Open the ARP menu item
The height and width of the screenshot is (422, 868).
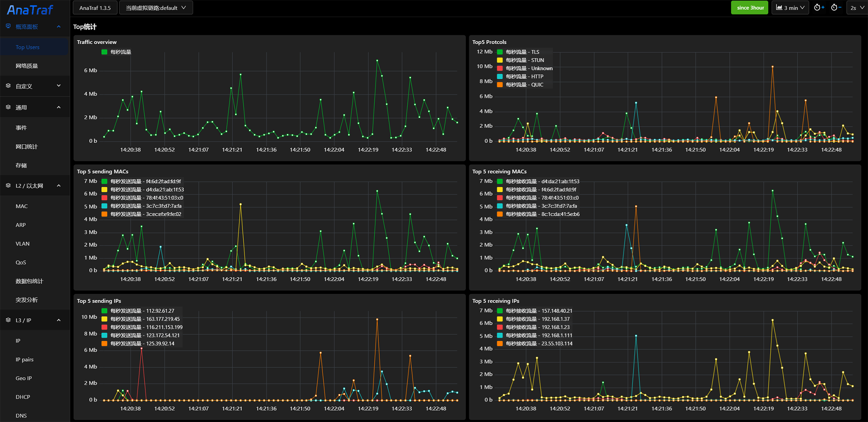(35, 225)
